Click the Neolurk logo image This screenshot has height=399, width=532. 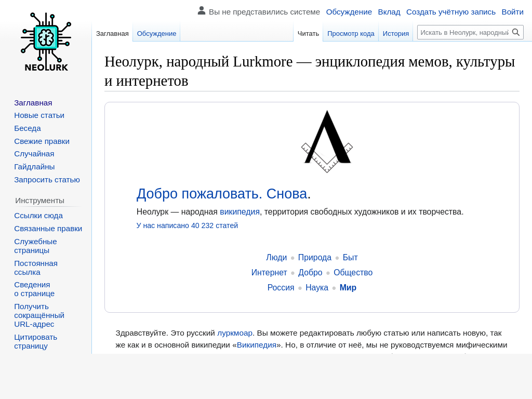coord(46,42)
